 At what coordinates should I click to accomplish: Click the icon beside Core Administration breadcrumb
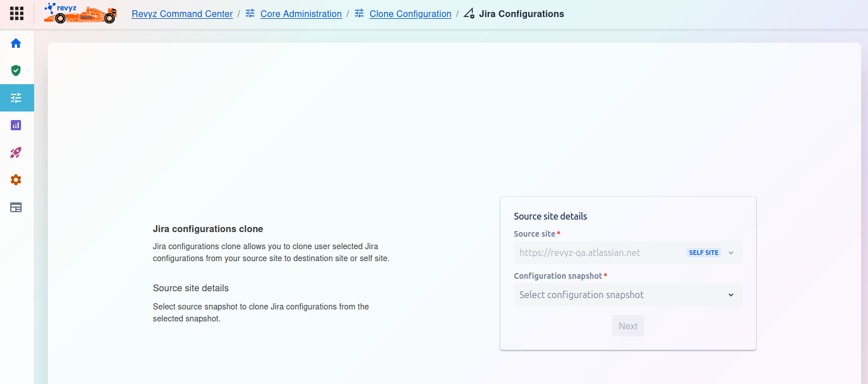[250, 14]
